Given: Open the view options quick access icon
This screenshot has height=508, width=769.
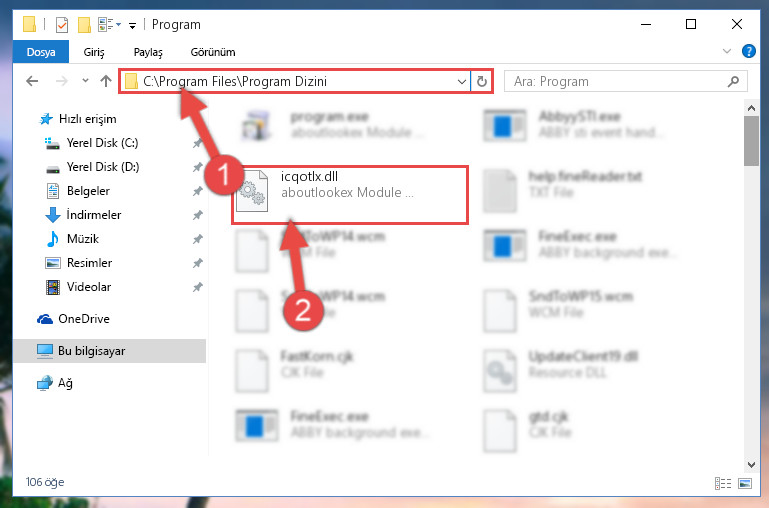Looking at the screenshot, I should click(109, 25).
